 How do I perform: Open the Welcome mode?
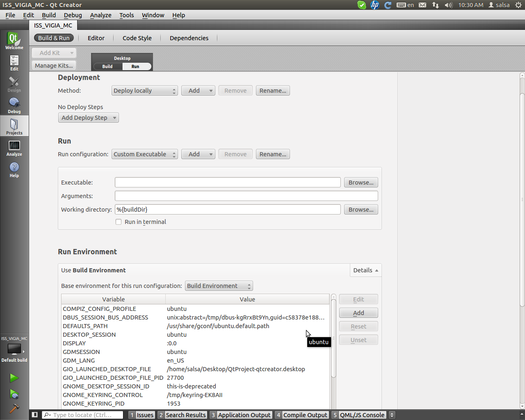click(x=14, y=41)
